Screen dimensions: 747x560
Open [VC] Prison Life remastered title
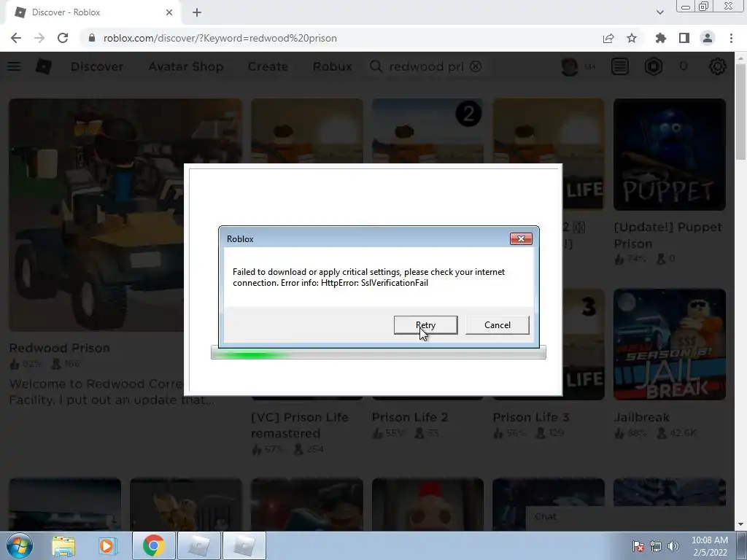click(300, 425)
